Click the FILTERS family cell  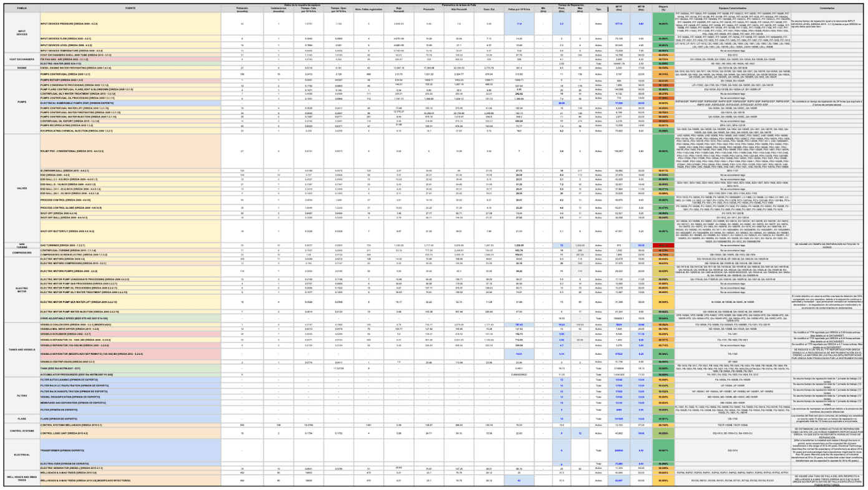(x=22, y=395)
